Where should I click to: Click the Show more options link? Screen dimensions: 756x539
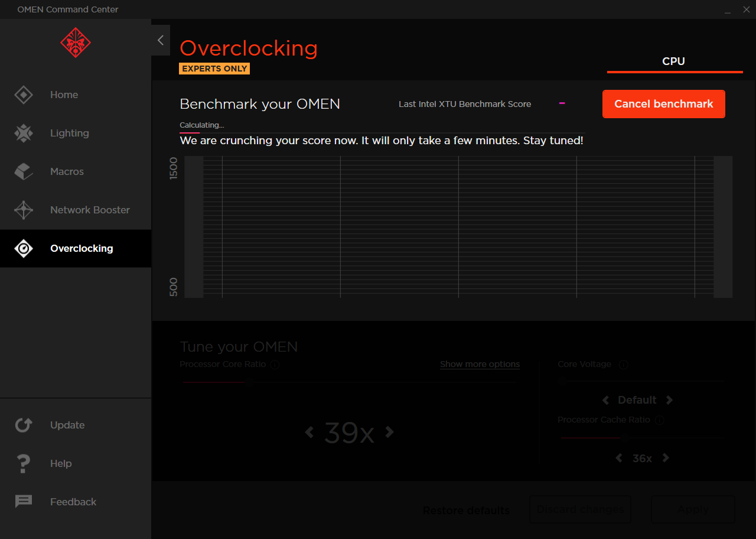click(480, 364)
